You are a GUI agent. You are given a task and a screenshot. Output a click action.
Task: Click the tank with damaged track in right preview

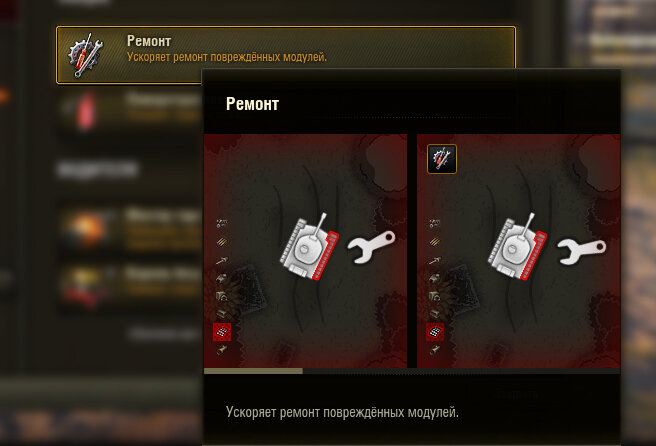(517, 247)
